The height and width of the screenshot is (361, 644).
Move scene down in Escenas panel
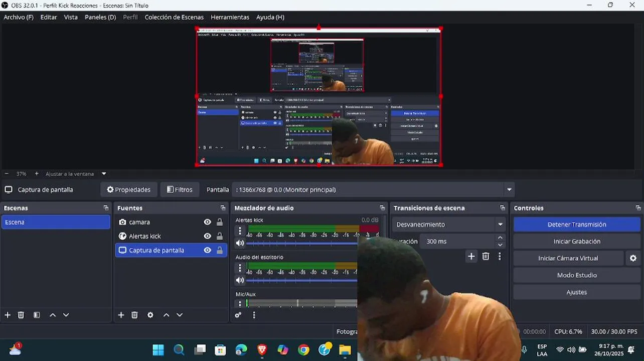[66, 315]
